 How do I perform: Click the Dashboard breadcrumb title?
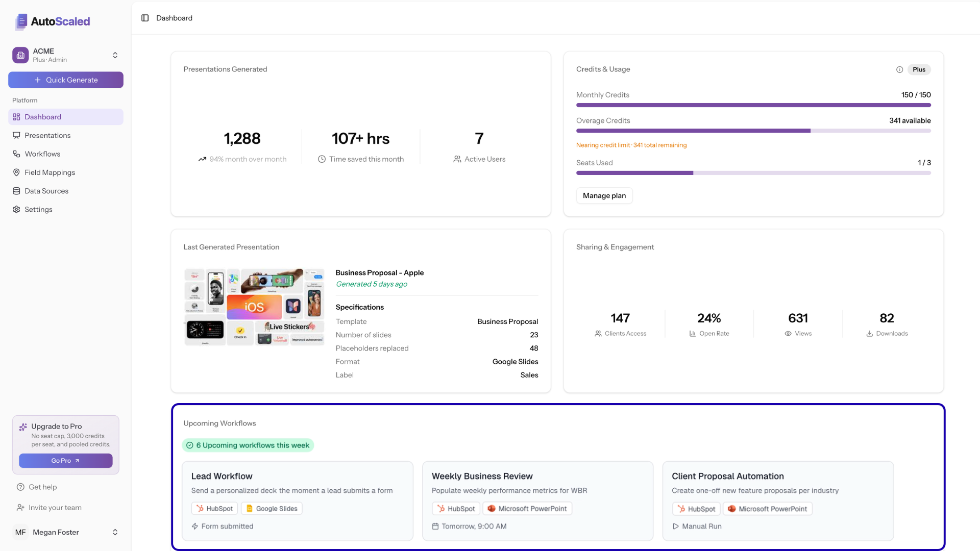point(174,18)
